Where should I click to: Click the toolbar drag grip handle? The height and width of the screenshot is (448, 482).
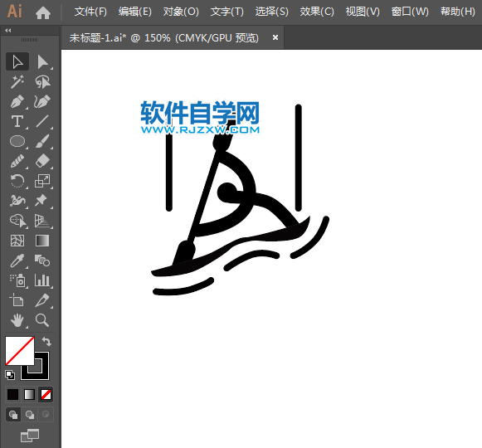coord(30,40)
